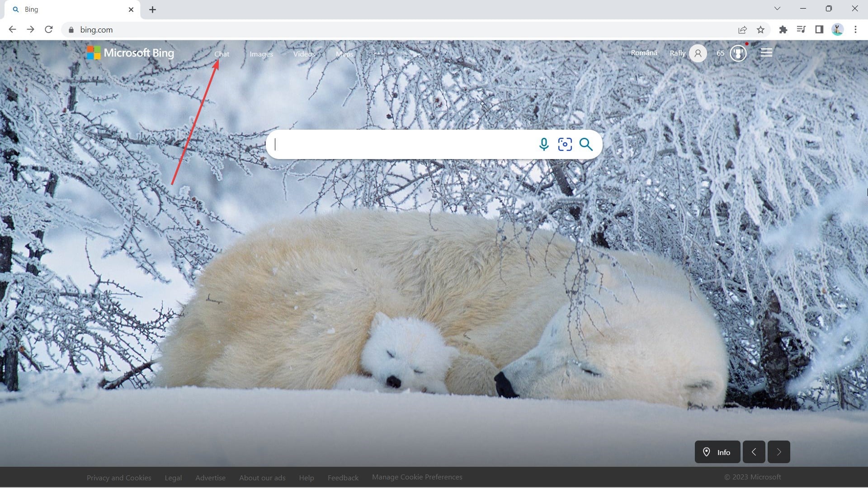Open the hamburger settings menu
The width and height of the screenshot is (868, 488).
(766, 53)
